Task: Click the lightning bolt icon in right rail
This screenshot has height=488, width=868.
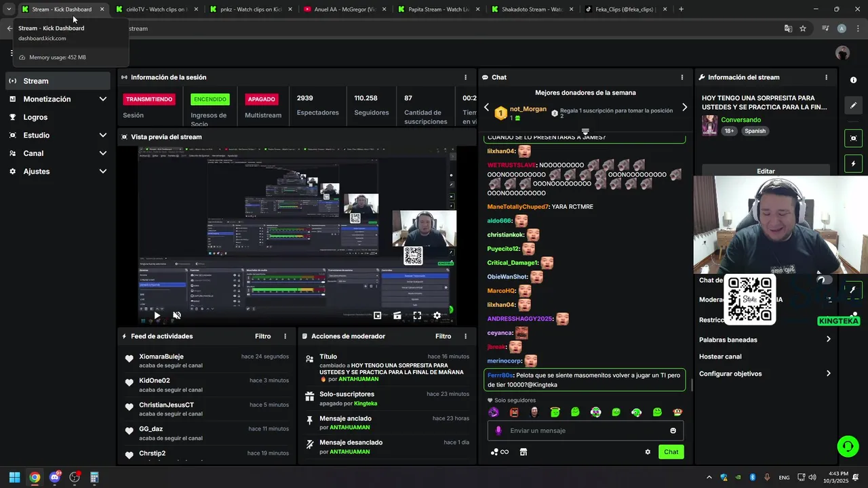Action: (x=853, y=164)
